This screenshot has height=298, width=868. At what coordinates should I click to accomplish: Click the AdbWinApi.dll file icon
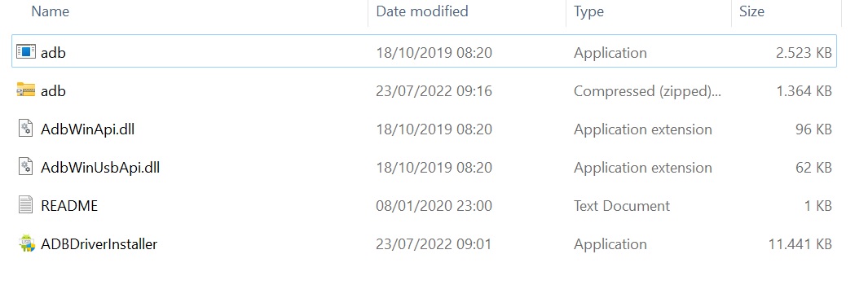click(26, 129)
